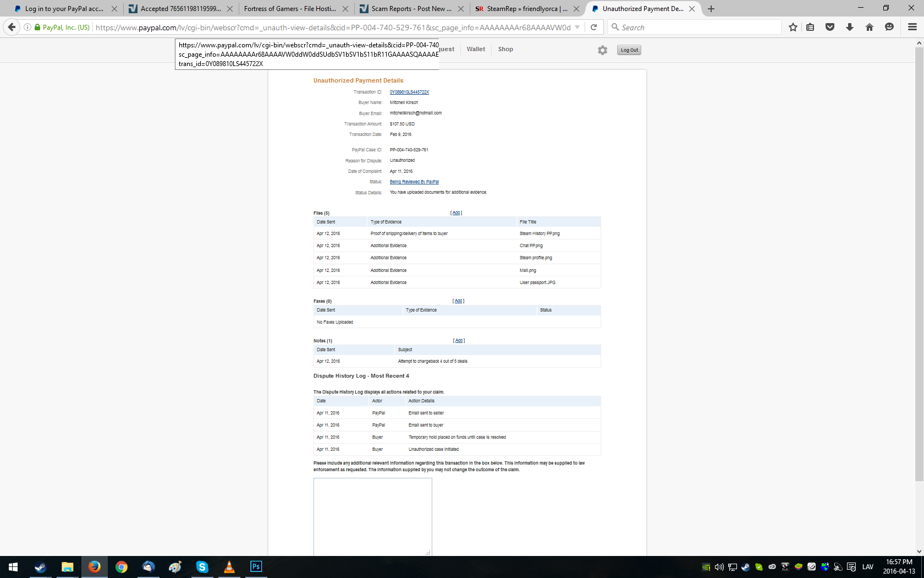
Task: Open Being Reviewed By PayPal status link
Action: (x=414, y=182)
